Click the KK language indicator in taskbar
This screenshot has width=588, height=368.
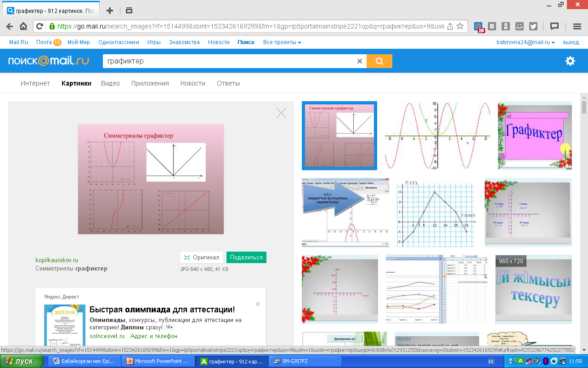click(x=491, y=362)
